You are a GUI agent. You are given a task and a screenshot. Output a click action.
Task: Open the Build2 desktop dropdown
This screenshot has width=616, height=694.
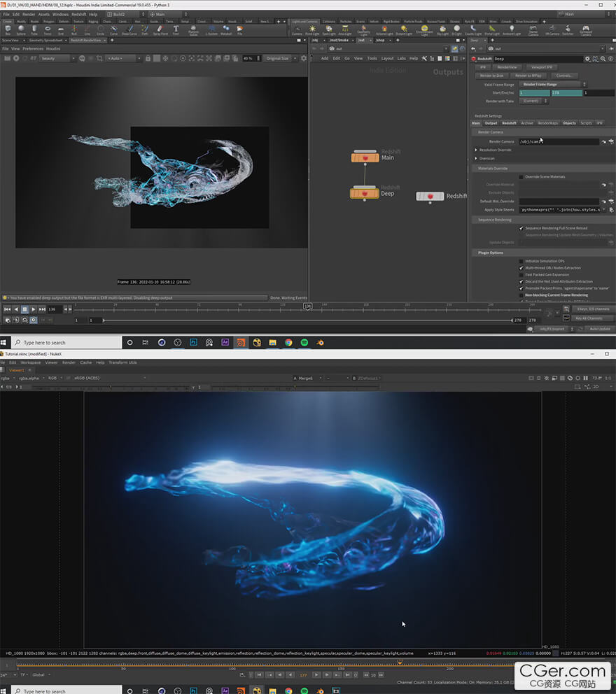125,14
